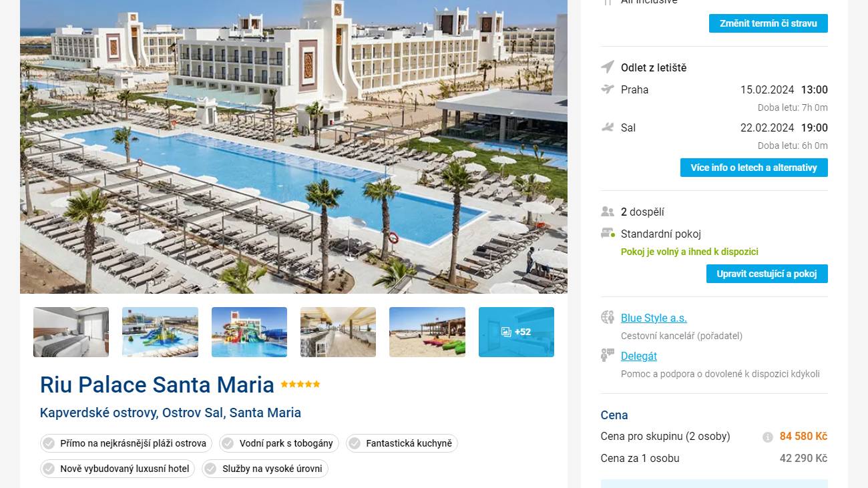Click the arrival plane icon beside Sal
Image resolution: width=868 pixels, height=488 pixels.
608,127
